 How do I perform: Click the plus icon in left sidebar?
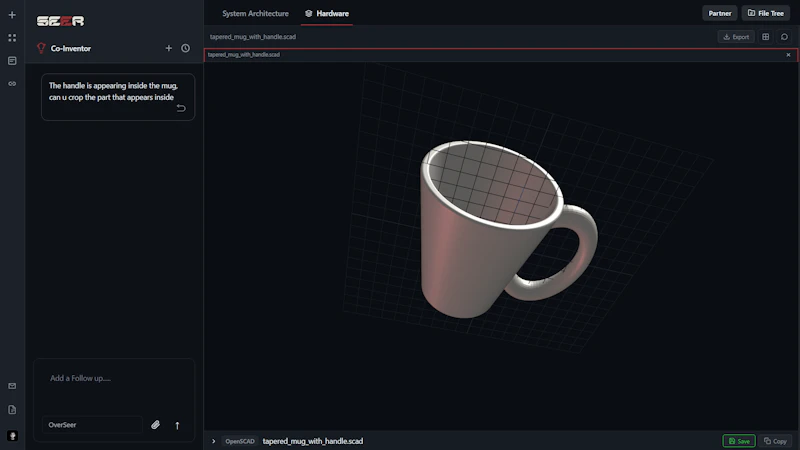click(12, 15)
